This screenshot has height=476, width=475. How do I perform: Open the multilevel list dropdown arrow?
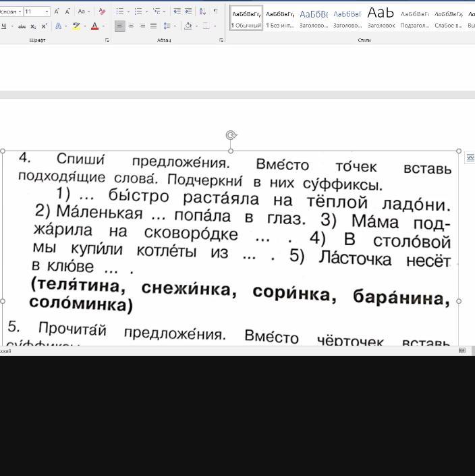pos(165,11)
